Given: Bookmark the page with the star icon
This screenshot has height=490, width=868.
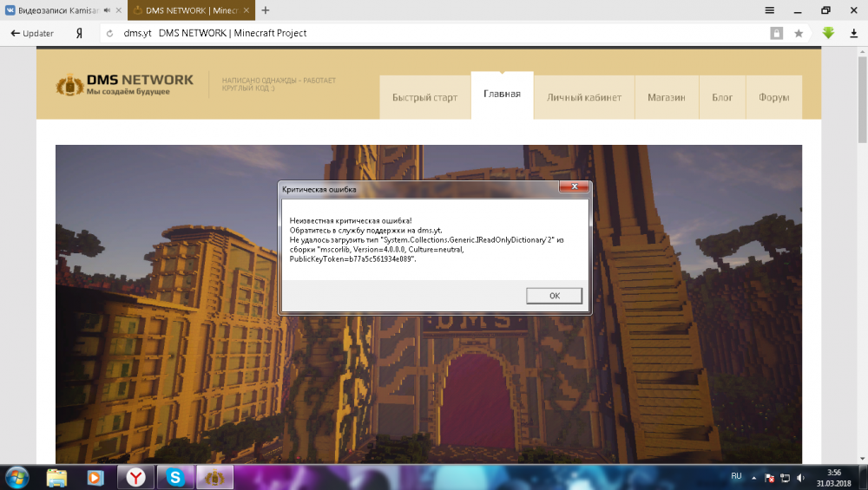Looking at the screenshot, I should tap(799, 33).
